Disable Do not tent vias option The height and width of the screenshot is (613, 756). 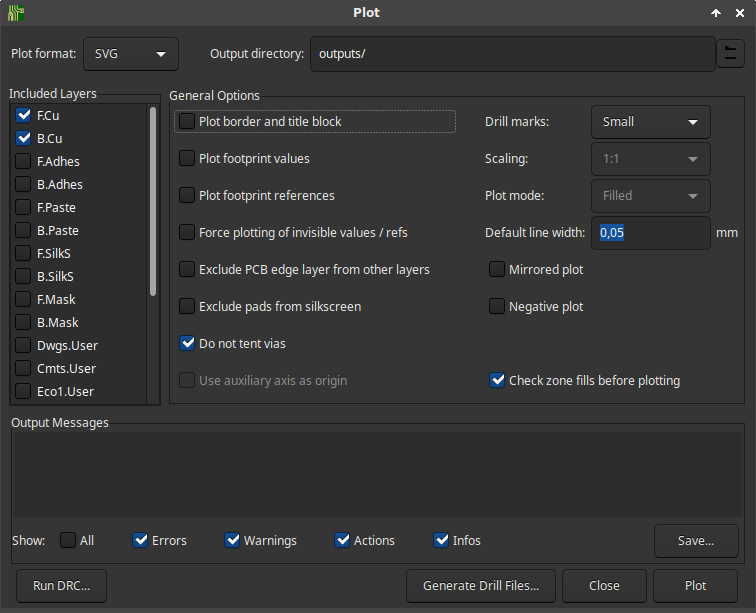click(187, 344)
